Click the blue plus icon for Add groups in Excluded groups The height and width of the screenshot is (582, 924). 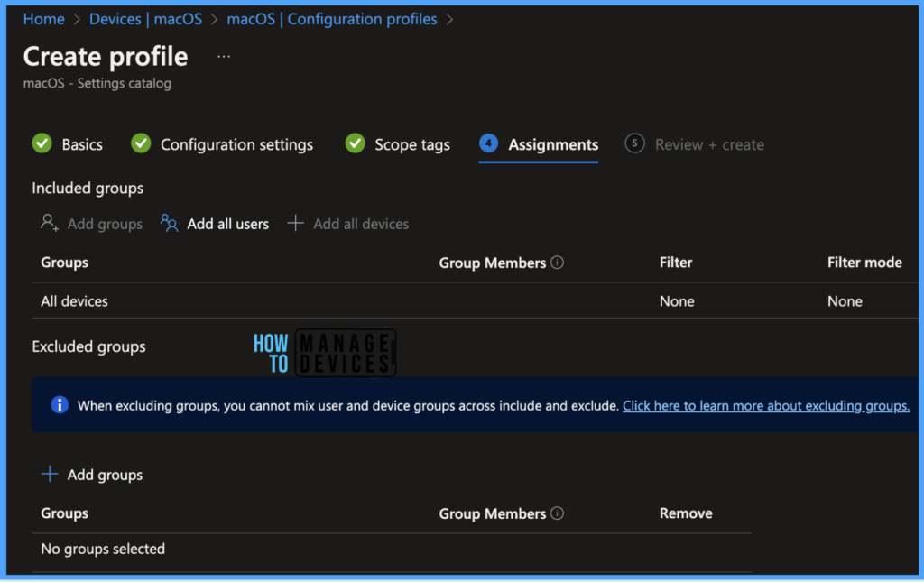tap(50, 474)
